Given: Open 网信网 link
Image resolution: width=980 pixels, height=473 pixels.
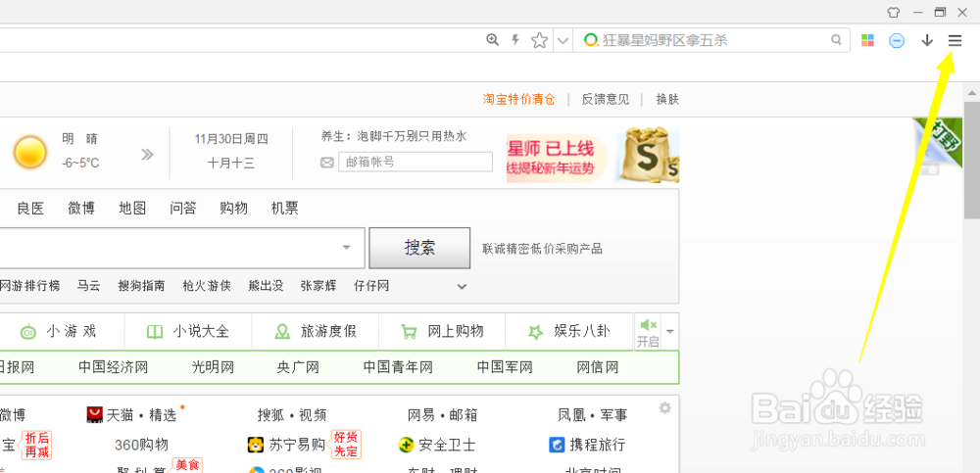Looking at the screenshot, I should point(598,367).
